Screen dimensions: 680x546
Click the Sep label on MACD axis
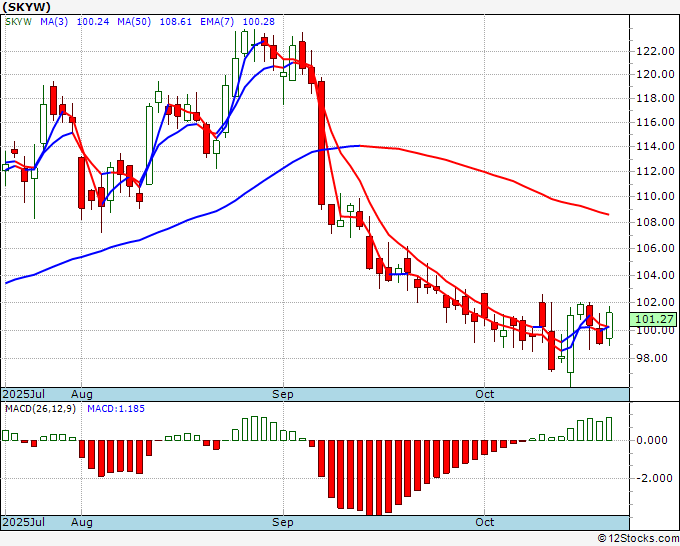[283, 522]
